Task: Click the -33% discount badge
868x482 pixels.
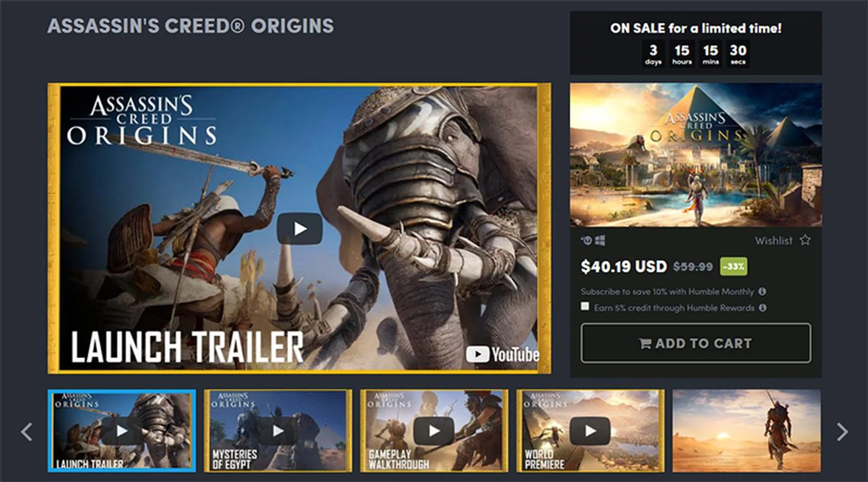Action: 733,266
